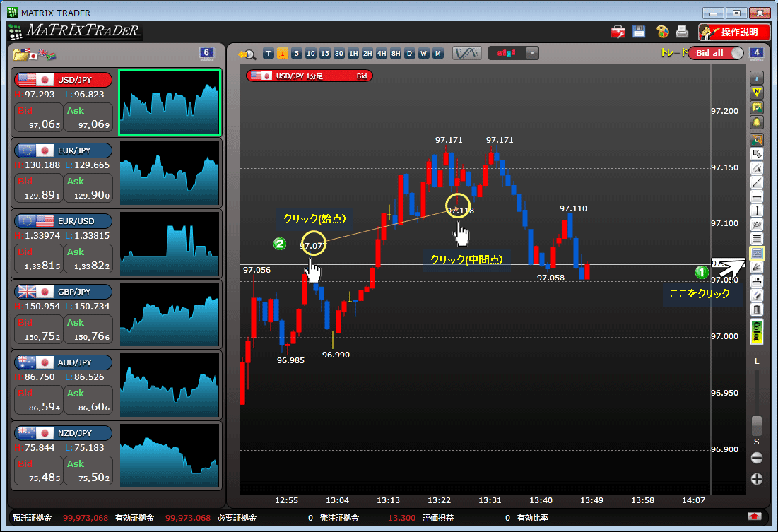Select the ruler measurement tool
This screenshot has width=778, height=532.
(x=756, y=281)
